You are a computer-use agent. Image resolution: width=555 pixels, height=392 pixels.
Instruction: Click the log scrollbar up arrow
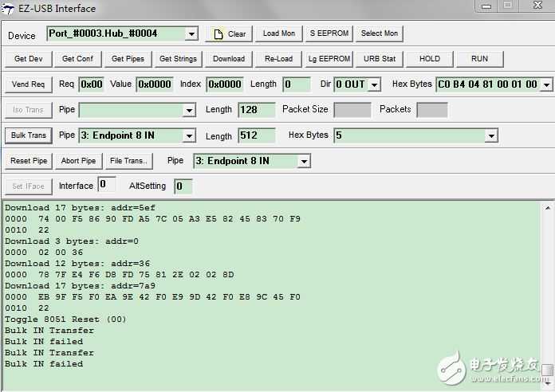click(x=548, y=208)
